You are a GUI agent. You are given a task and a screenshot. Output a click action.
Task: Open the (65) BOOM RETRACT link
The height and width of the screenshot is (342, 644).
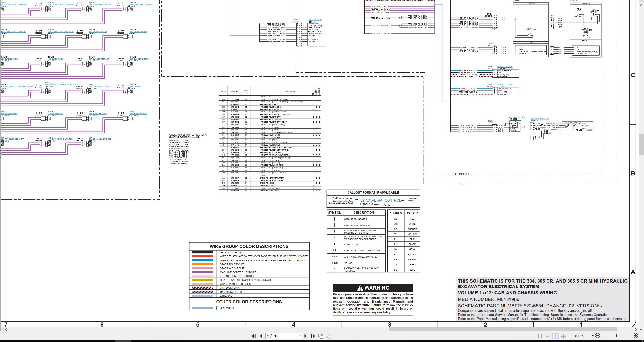pos(98,114)
